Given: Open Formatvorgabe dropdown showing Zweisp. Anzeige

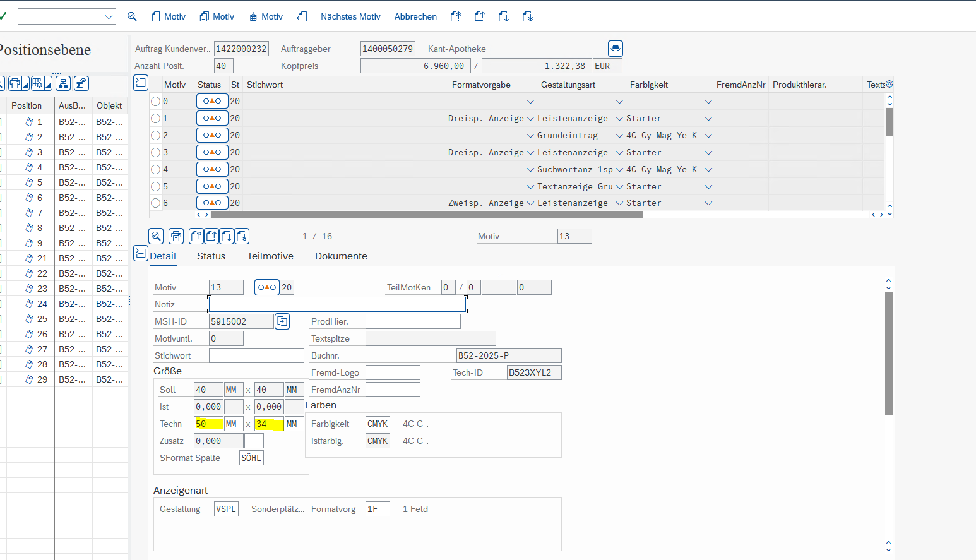Looking at the screenshot, I should (530, 203).
